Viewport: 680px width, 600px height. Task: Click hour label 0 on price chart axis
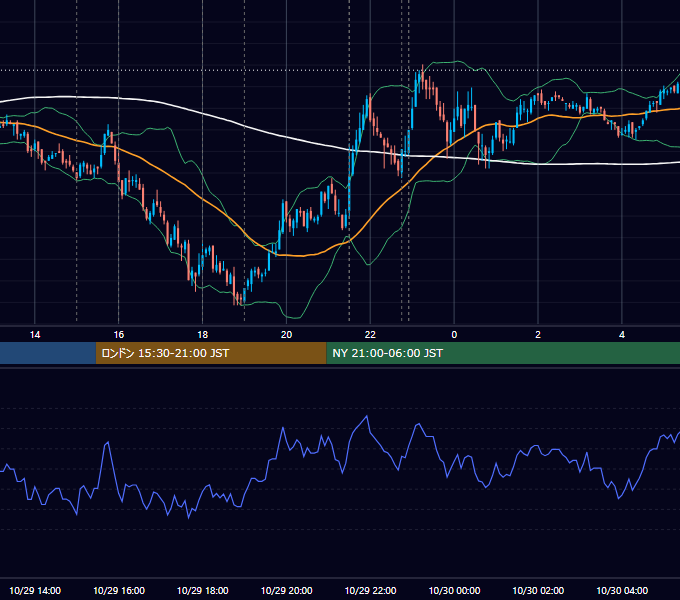coord(454,335)
